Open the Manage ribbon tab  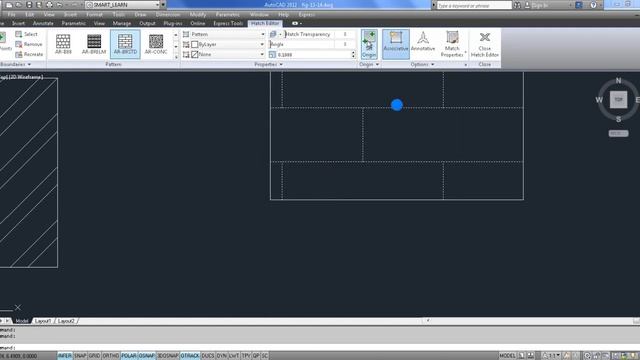tap(122, 23)
